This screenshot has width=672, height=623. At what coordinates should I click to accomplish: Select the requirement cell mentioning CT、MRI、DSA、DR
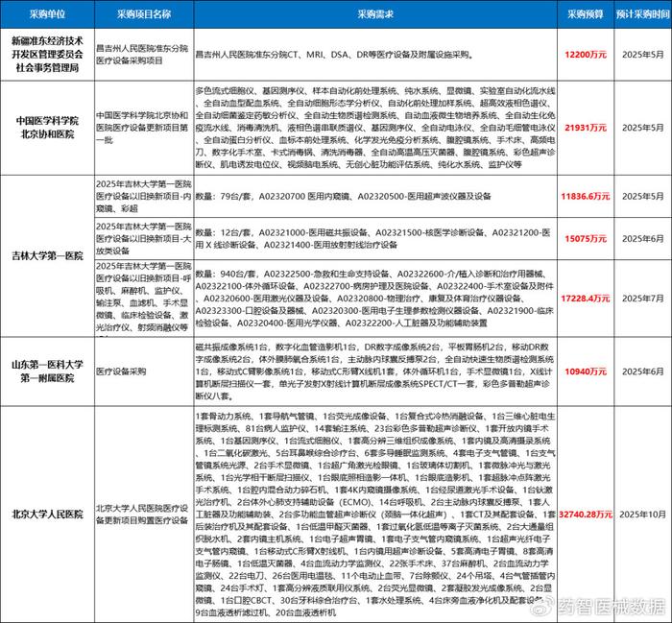(x=375, y=55)
